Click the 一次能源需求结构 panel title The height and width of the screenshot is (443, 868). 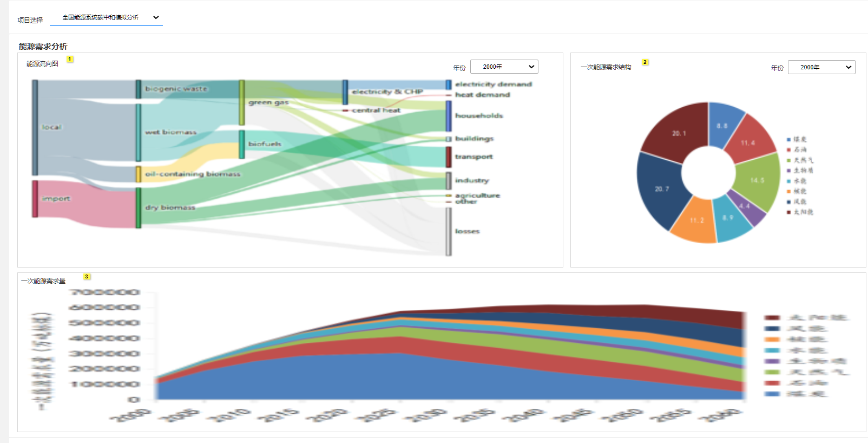(x=606, y=67)
